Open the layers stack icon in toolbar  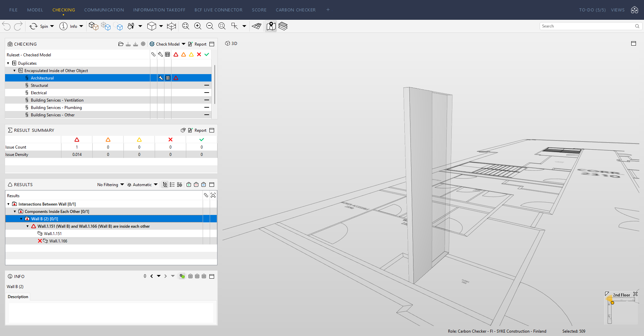click(x=283, y=26)
